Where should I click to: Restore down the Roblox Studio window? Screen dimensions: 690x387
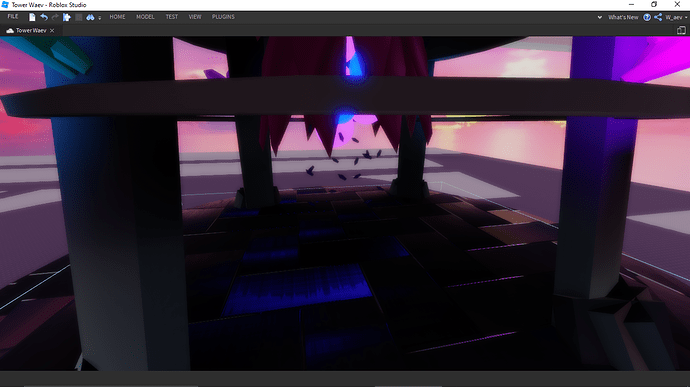point(654,4)
